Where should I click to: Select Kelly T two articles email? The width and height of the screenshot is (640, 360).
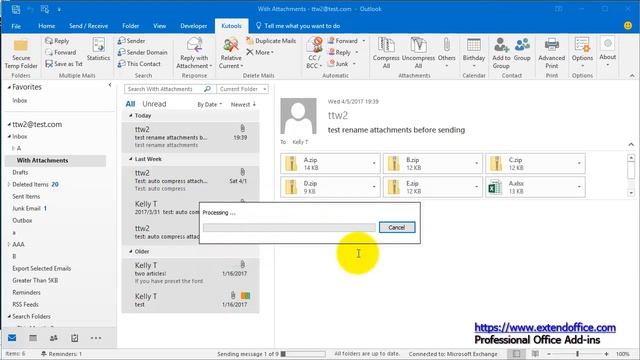[x=191, y=273]
